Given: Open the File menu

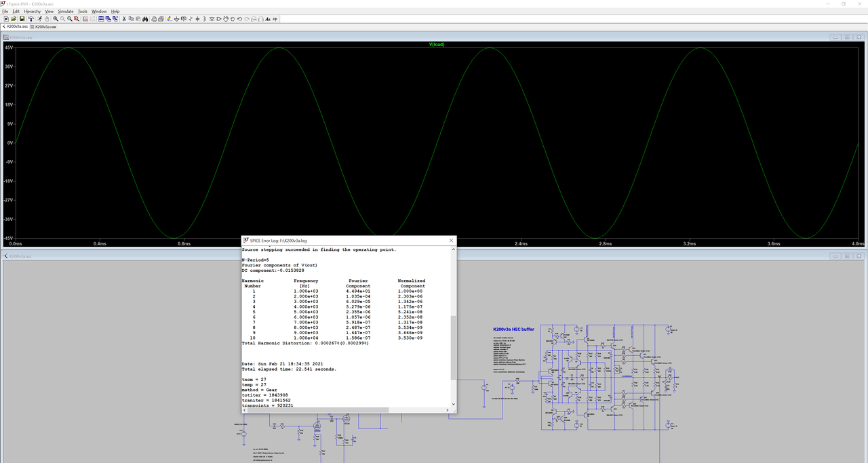Looking at the screenshot, I should tap(5, 12).
